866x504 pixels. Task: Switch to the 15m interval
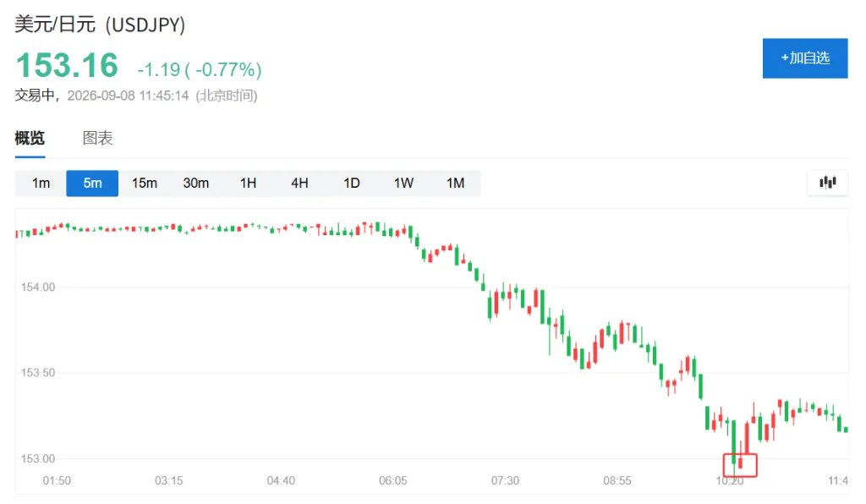[x=144, y=184]
